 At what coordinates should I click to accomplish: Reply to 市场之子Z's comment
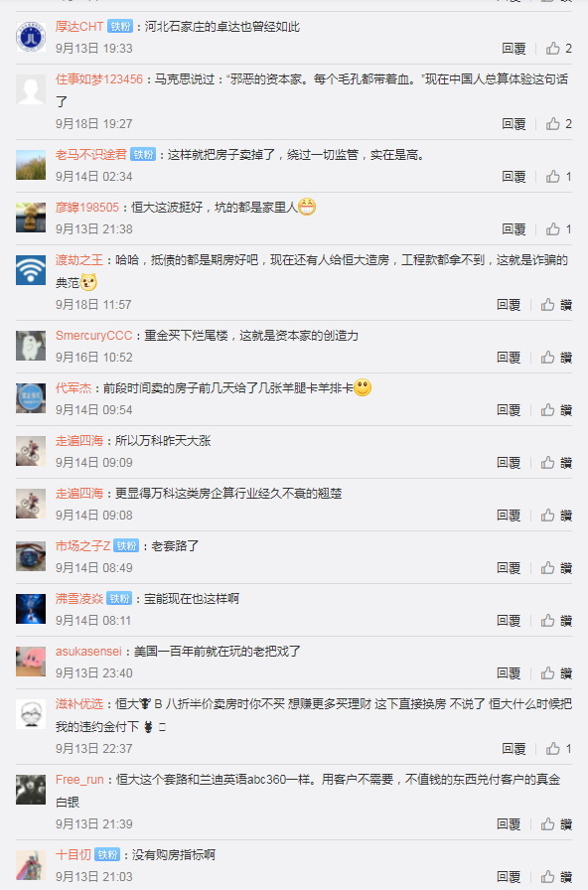tap(509, 568)
